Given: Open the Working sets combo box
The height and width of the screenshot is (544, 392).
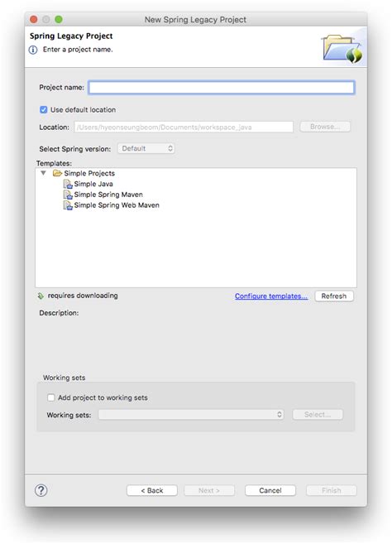Looking at the screenshot, I should tap(191, 415).
